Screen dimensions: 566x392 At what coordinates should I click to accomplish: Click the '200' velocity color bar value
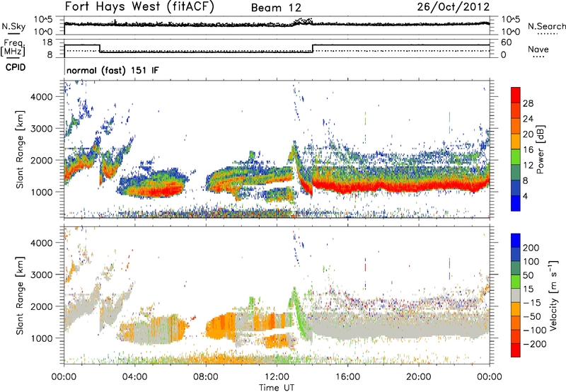pos(531,248)
